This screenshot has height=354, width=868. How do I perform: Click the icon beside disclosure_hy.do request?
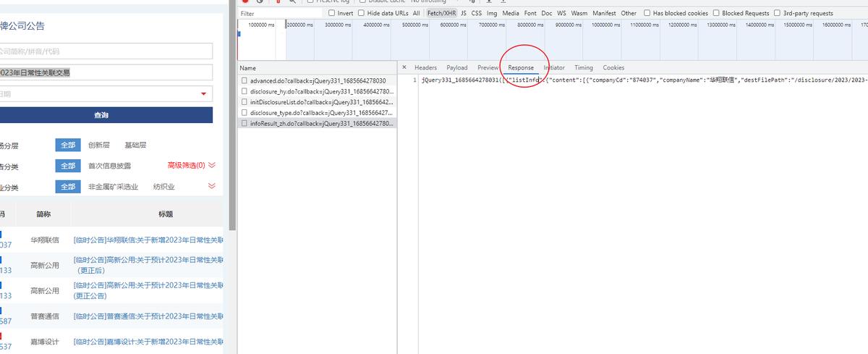pos(244,92)
